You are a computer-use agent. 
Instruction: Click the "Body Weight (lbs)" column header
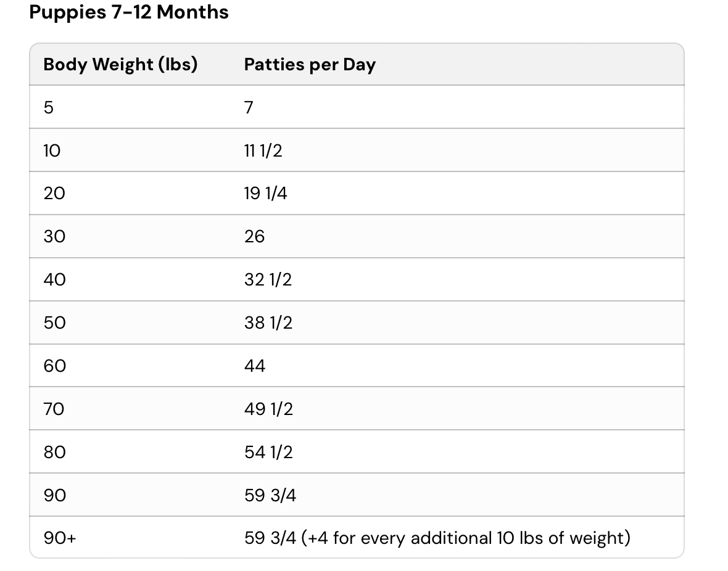pyautogui.click(x=120, y=64)
